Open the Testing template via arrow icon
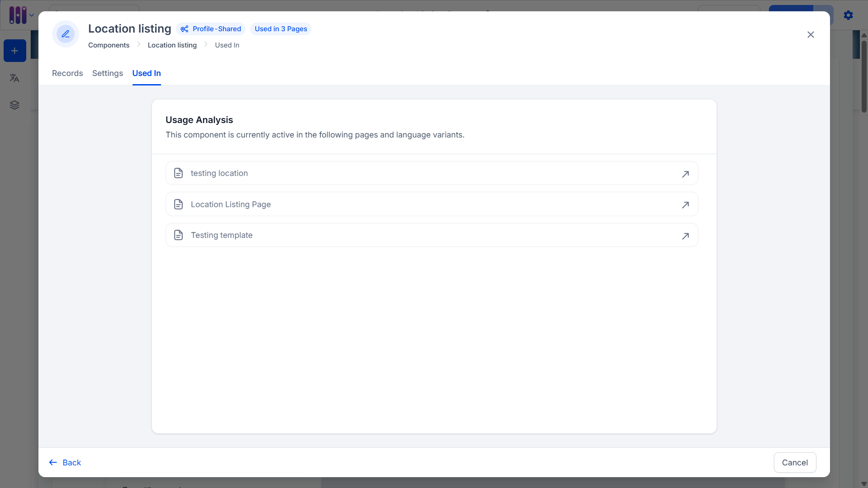Screen dimensions: 868x488 686,236
